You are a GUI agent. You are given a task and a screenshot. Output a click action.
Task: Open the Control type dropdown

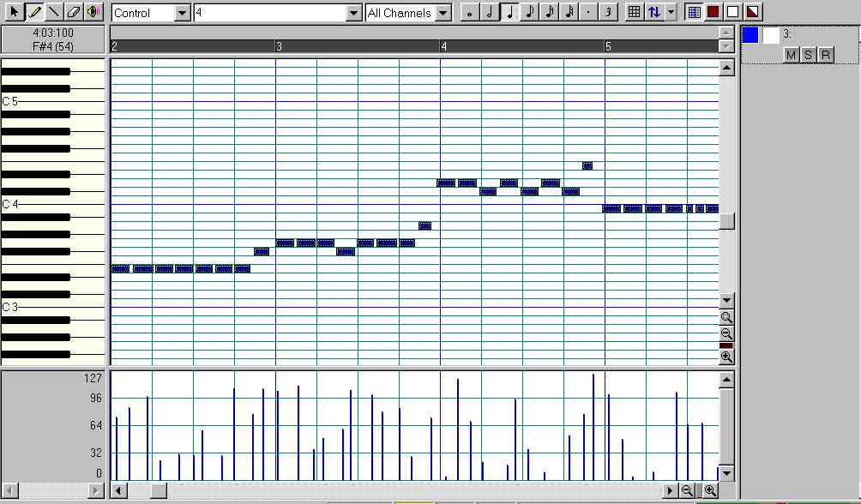(183, 13)
